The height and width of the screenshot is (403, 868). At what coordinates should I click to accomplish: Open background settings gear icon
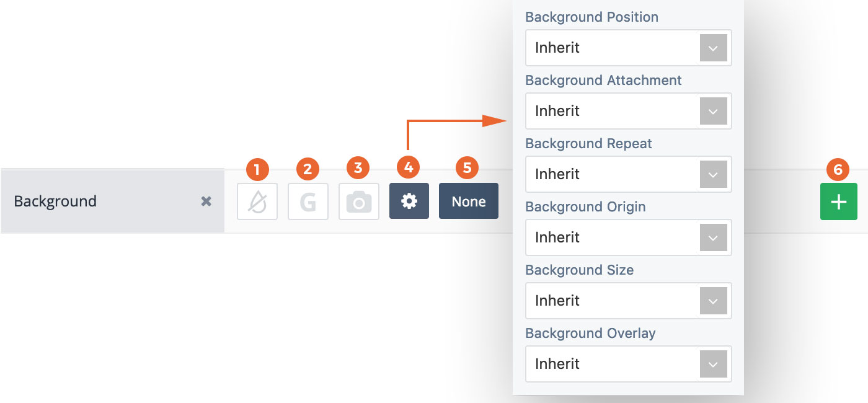(409, 201)
